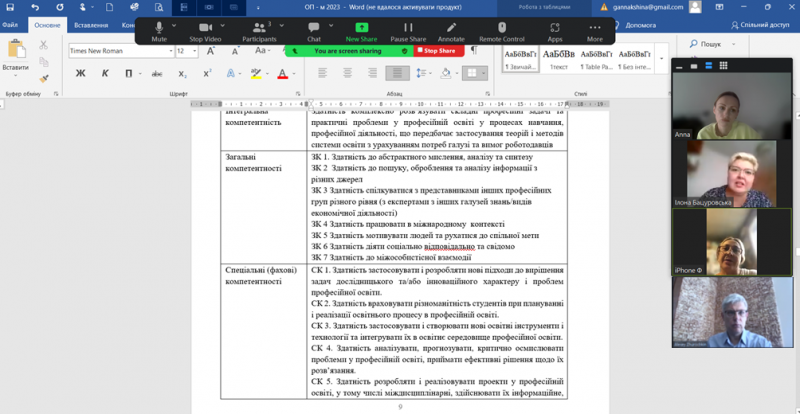Open line spacing dropdown

click(x=423, y=73)
